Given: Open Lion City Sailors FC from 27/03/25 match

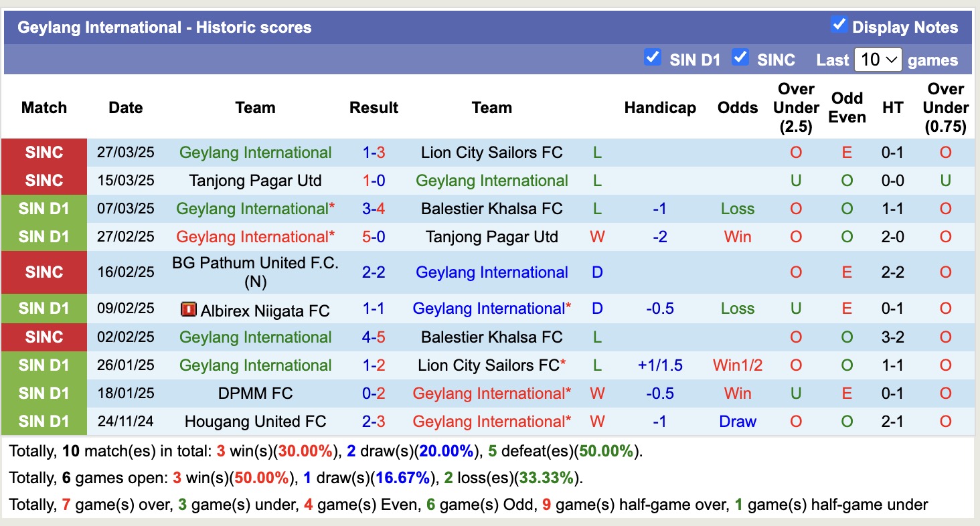Looking at the screenshot, I should pos(491,153).
